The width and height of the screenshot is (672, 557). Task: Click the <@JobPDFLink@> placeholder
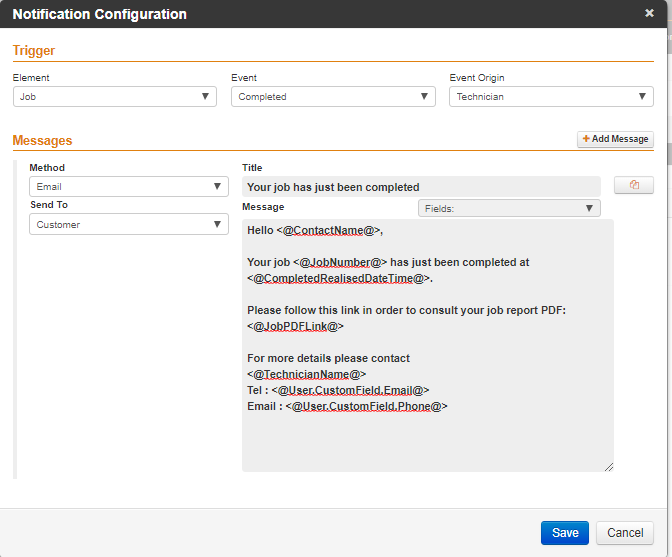(x=295, y=326)
